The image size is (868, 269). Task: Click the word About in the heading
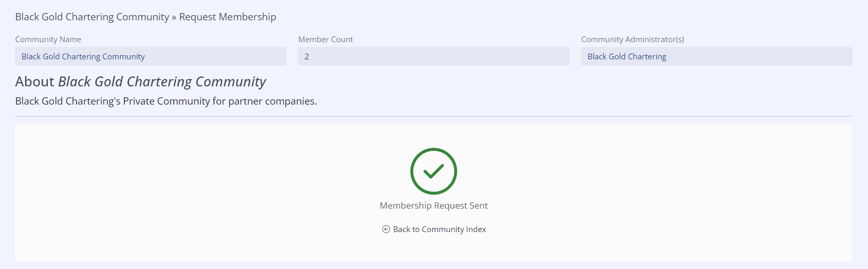pos(34,82)
